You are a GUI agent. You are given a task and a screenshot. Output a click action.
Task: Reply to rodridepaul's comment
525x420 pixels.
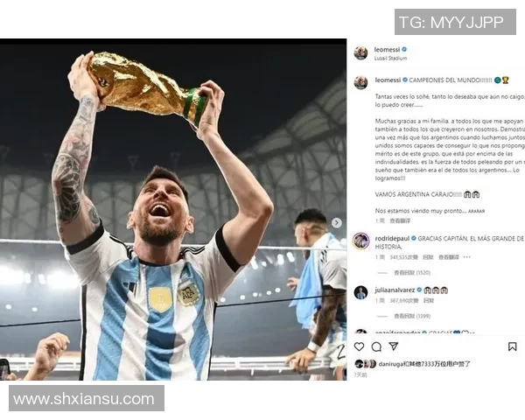428,257
